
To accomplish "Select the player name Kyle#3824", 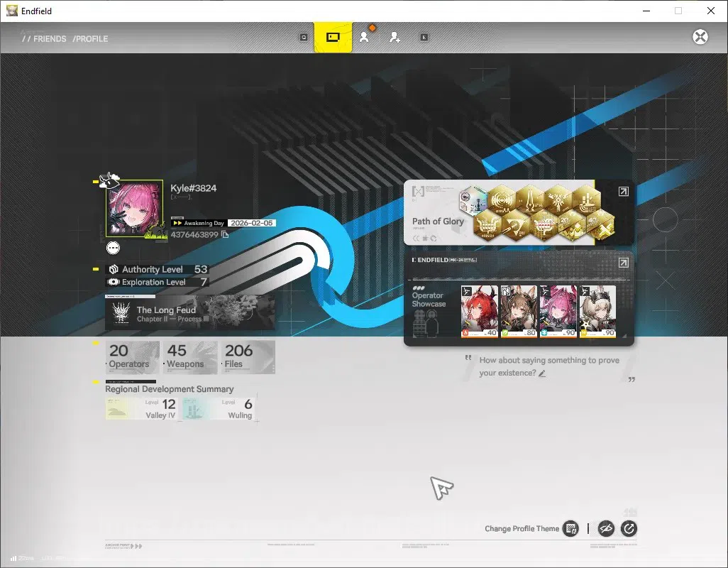I will point(193,188).
